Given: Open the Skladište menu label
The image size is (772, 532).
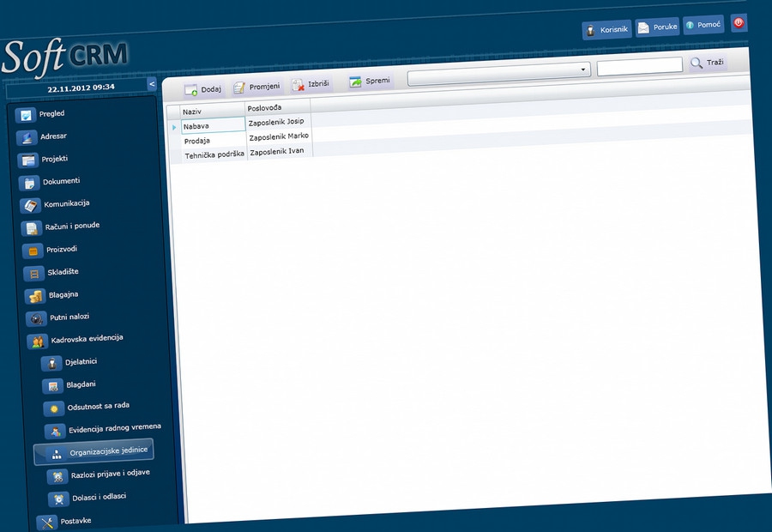Looking at the screenshot, I should (x=63, y=271).
